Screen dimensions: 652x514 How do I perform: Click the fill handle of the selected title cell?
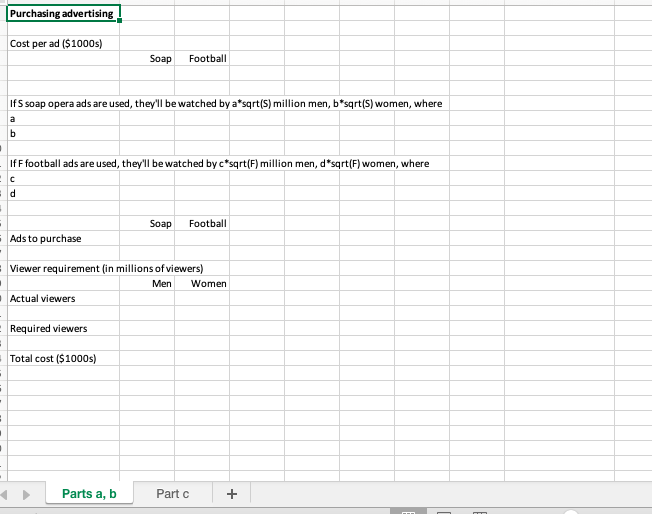(x=119, y=20)
